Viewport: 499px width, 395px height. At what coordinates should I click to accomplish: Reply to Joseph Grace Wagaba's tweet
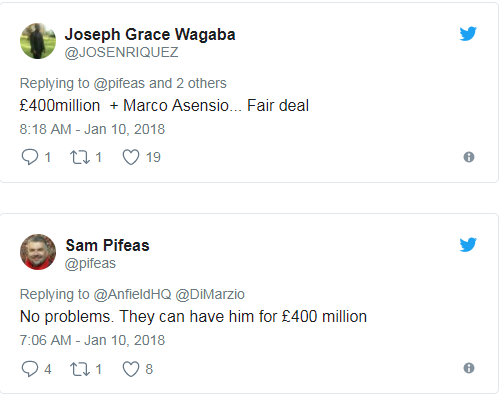click(x=30, y=157)
